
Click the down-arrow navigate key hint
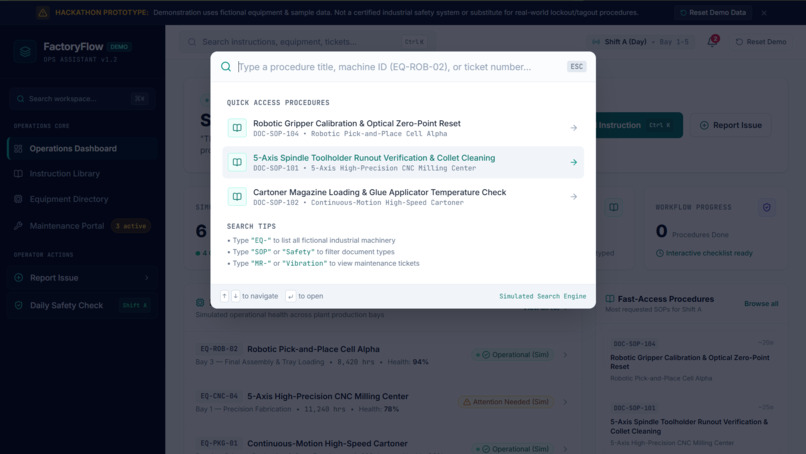point(235,296)
